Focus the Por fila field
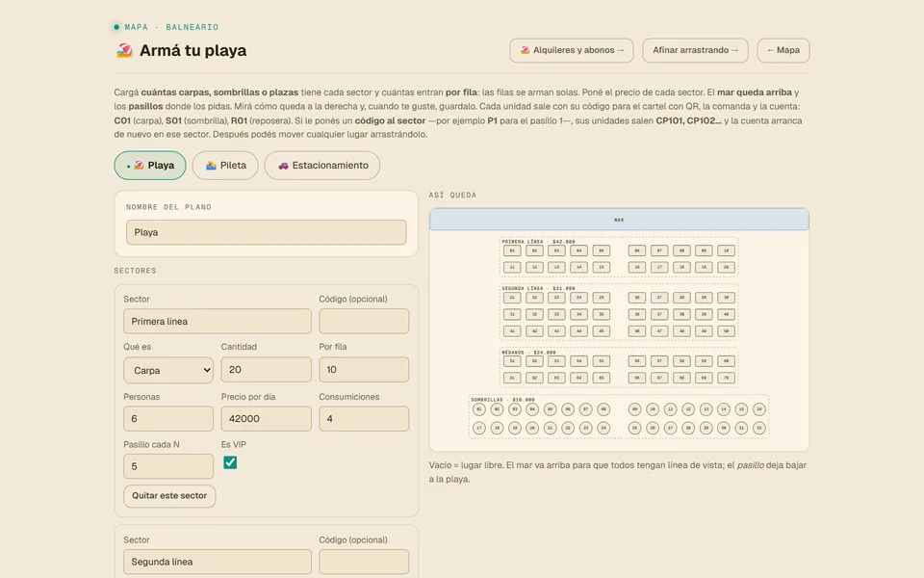This screenshot has height=578, width=924. coord(364,370)
